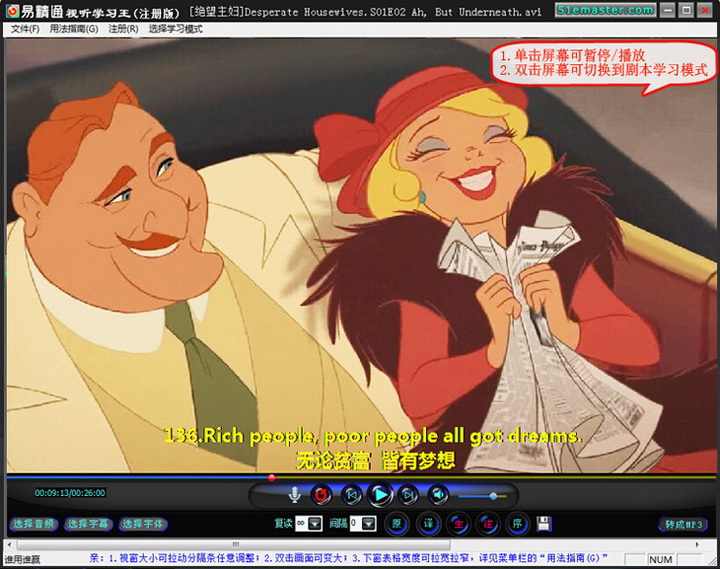This screenshot has height=569, width=720.
Task: Toggle translation subtitle with 译 button
Action: (428, 524)
